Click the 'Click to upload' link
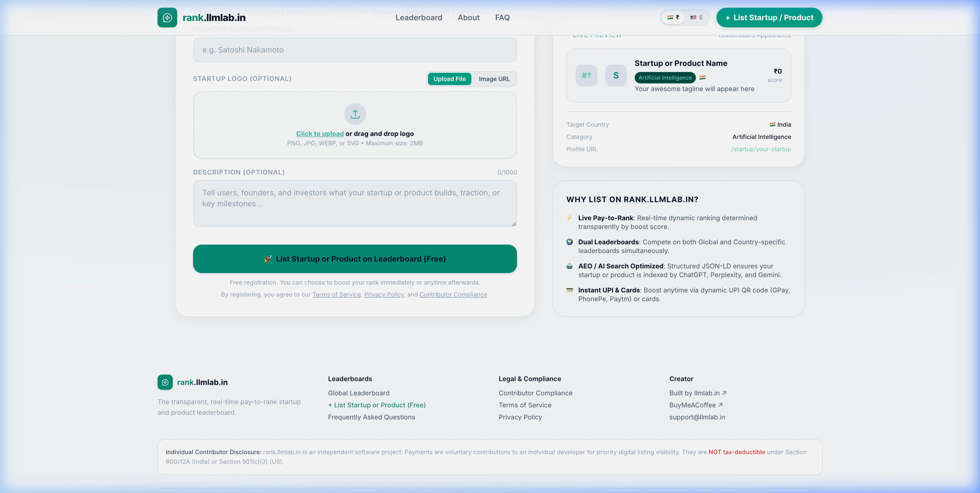980x493 pixels. pos(320,134)
